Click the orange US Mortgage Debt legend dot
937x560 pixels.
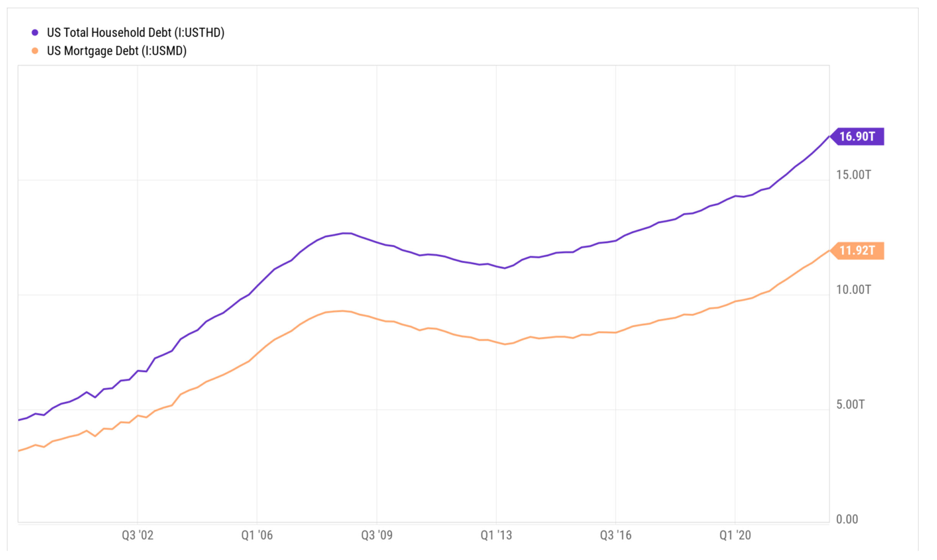pyautogui.click(x=35, y=51)
